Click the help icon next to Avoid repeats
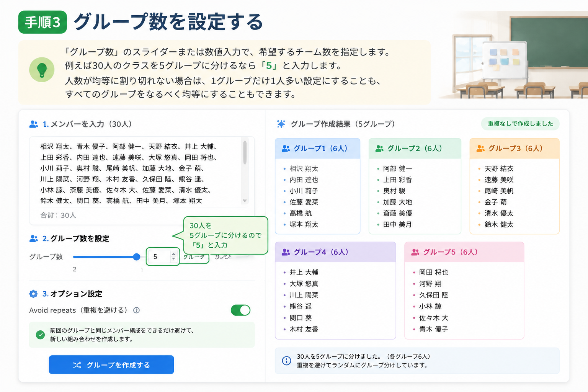The width and height of the screenshot is (588, 392). pyautogui.click(x=136, y=310)
